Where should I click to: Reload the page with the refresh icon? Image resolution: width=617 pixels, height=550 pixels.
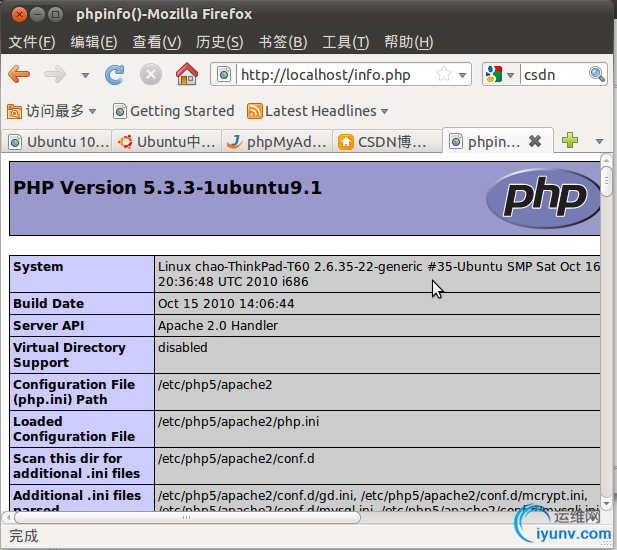coord(115,74)
